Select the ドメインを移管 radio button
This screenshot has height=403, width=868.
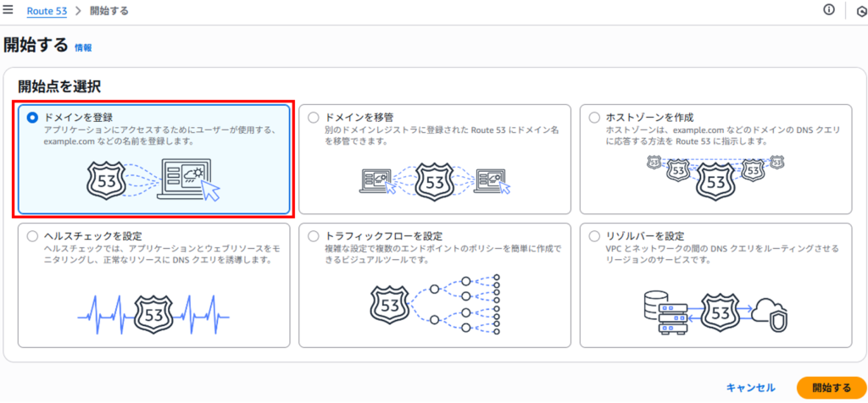coord(314,117)
